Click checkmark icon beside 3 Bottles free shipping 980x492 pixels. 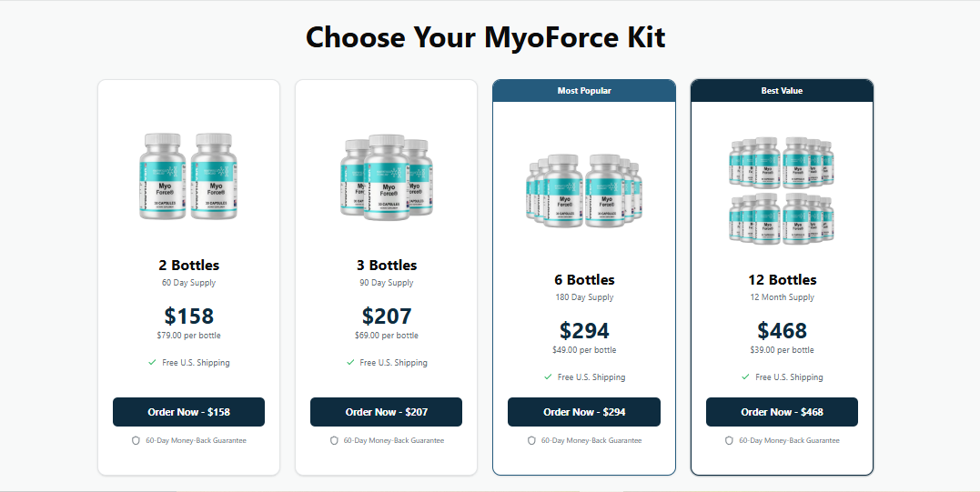(350, 362)
